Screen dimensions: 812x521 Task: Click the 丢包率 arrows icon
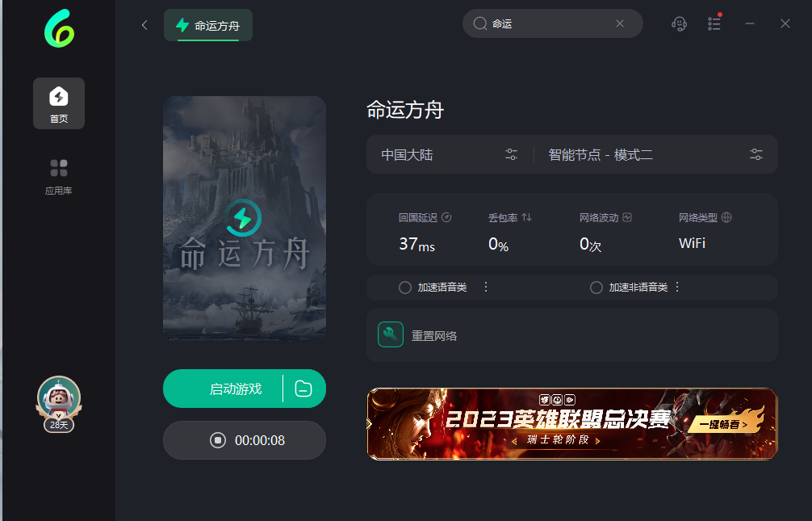pyautogui.click(x=527, y=217)
